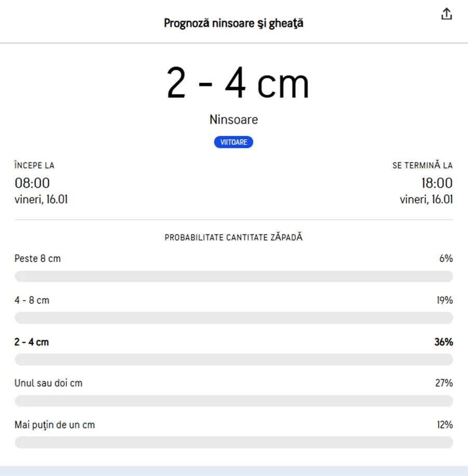Image resolution: width=468 pixels, height=476 pixels.
Task: Click the Prognoză ninsoare şi gheaţă title
Action: 233,23
